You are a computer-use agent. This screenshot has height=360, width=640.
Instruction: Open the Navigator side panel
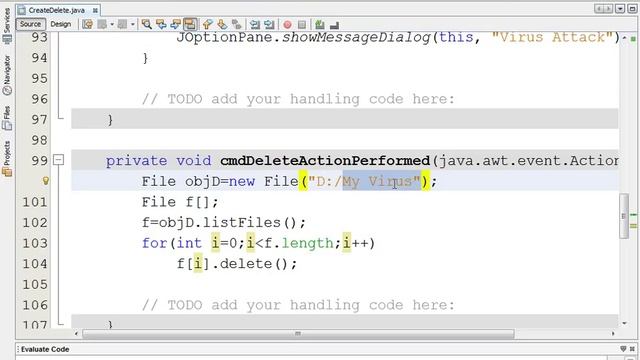tap(7, 75)
